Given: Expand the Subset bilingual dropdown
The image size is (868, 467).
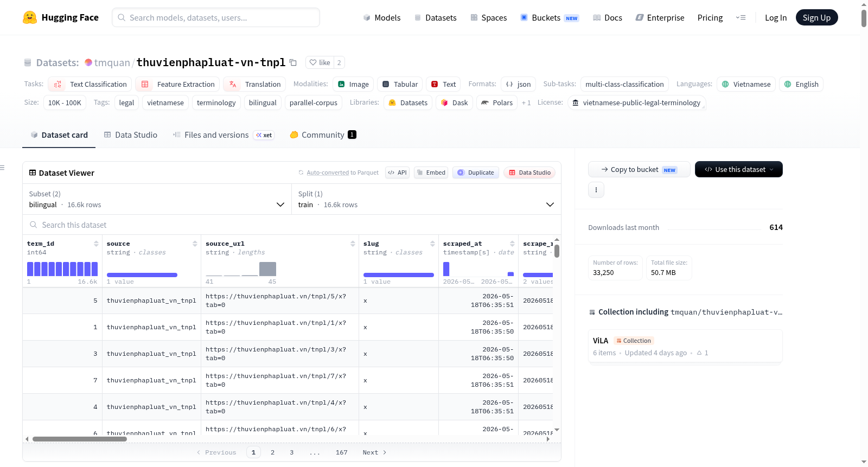Looking at the screenshot, I should pos(157,199).
